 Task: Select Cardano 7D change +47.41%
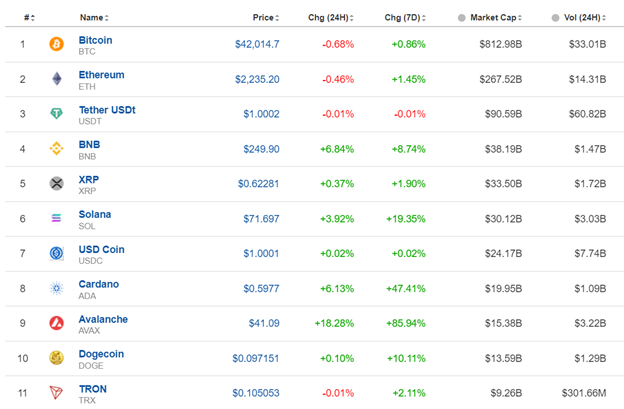click(x=406, y=288)
